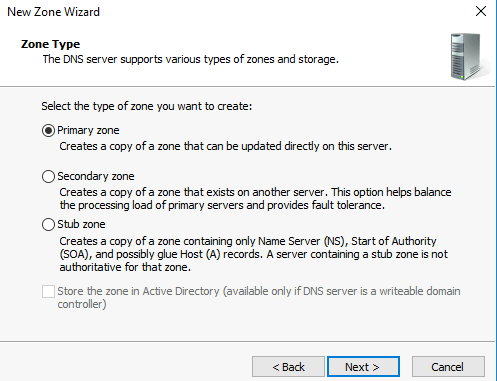Click the Secondary zone fault tolerance description
497x381 pixels.
pos(255,199)
